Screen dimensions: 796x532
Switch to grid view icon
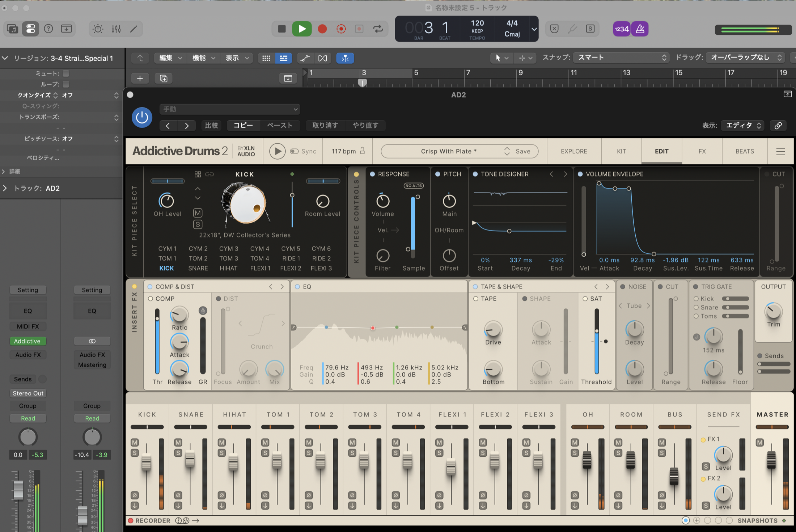click(x=266, y=58)
